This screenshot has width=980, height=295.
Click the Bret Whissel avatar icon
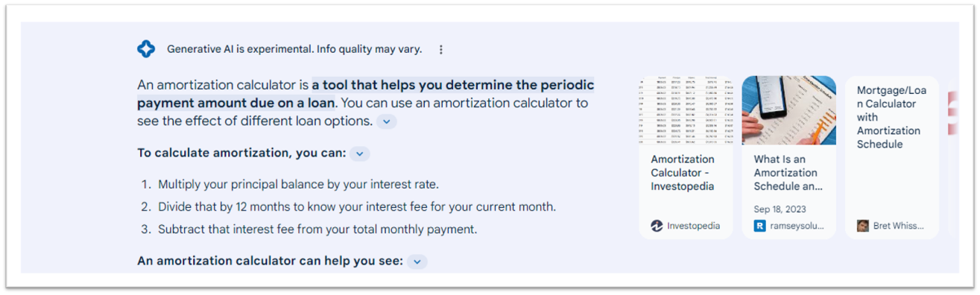(x=863, y=226)
